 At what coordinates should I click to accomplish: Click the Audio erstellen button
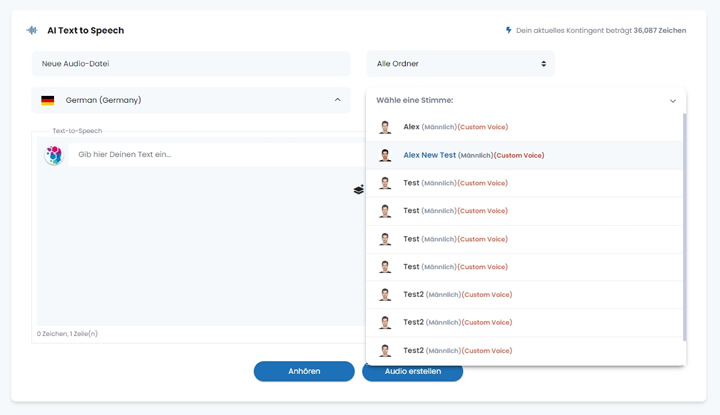(412, 371)
